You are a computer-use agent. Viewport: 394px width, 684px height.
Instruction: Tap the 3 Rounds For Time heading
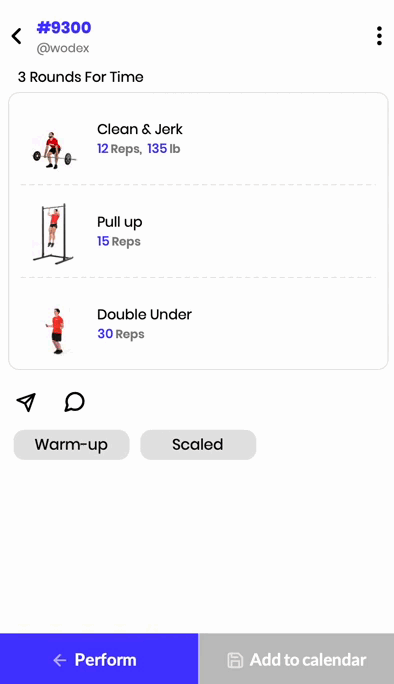tap(81, 77)
